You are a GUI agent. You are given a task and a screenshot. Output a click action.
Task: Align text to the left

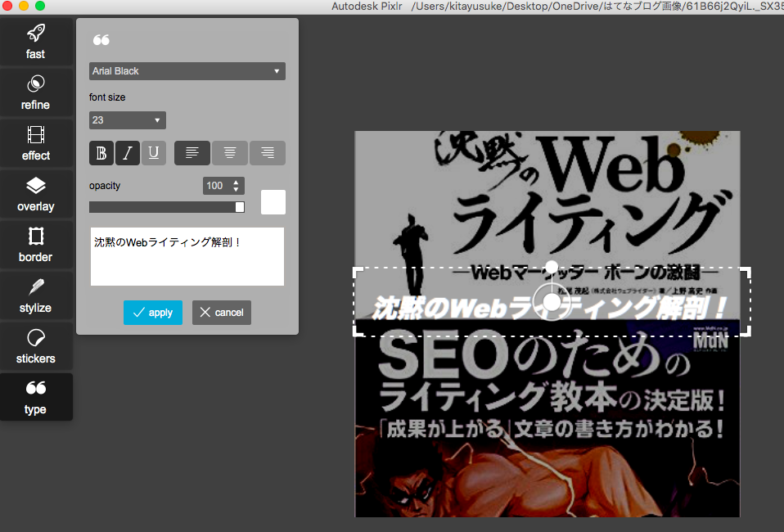(x=192, y=153)
